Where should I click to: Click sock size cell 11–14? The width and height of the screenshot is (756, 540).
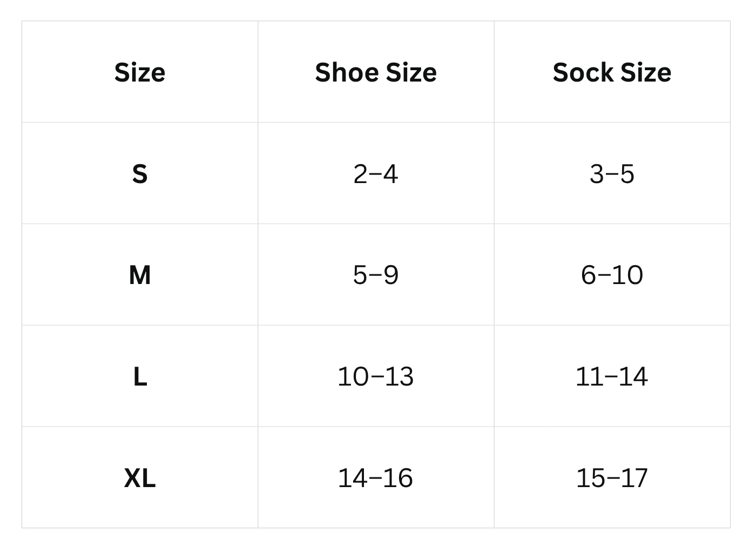tap(612, 376)
